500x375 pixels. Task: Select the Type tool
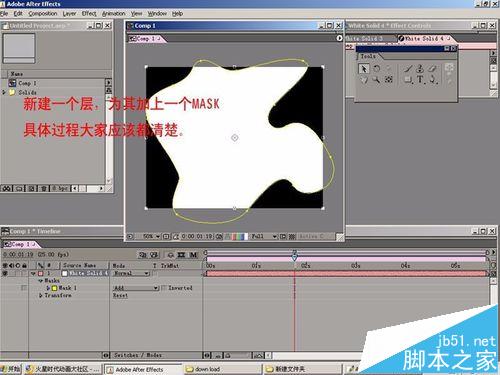pyautogui.click(x=420, y=80)
